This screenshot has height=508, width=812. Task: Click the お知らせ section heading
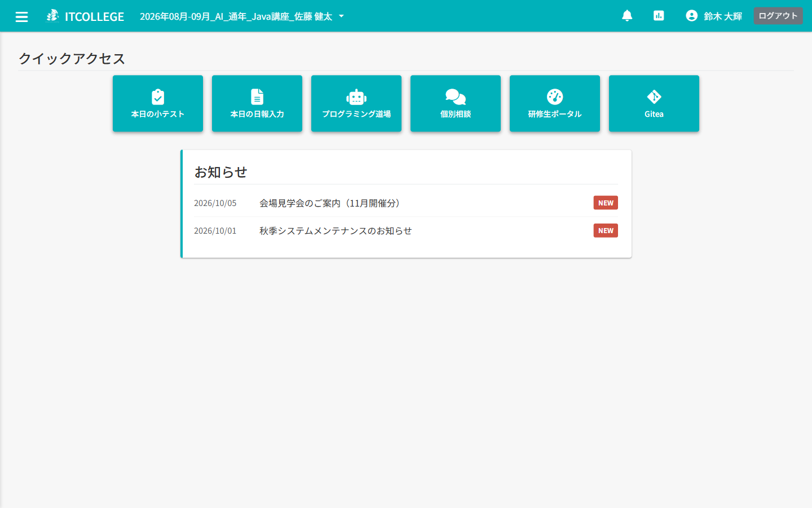point(220,172)
